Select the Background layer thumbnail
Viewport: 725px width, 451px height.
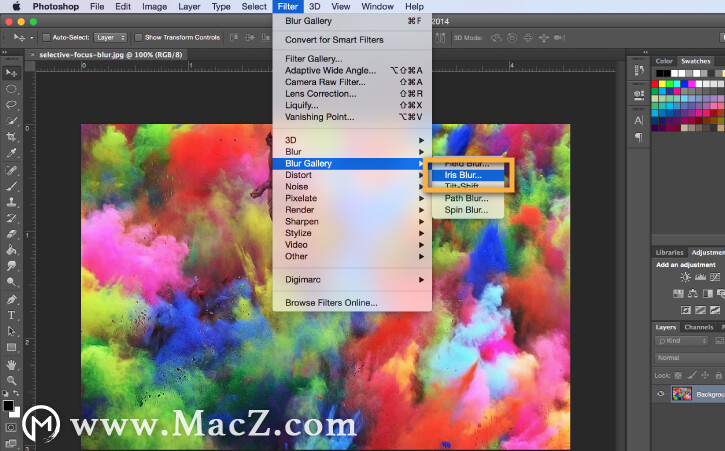tap(682, 394)
